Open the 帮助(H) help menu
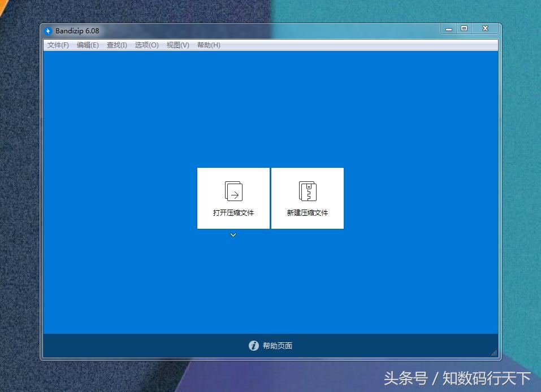 (209, 45)
